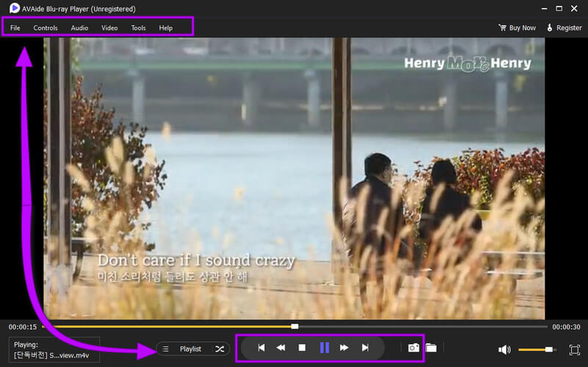
Task: Seek on the video progress bar
Action: (x=295, y=327)
